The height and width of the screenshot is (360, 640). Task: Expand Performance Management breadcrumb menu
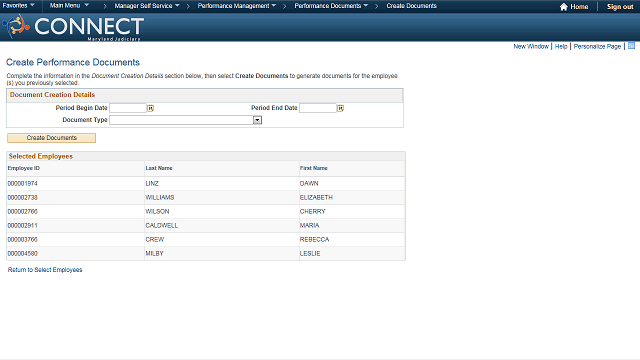point(237,6)
